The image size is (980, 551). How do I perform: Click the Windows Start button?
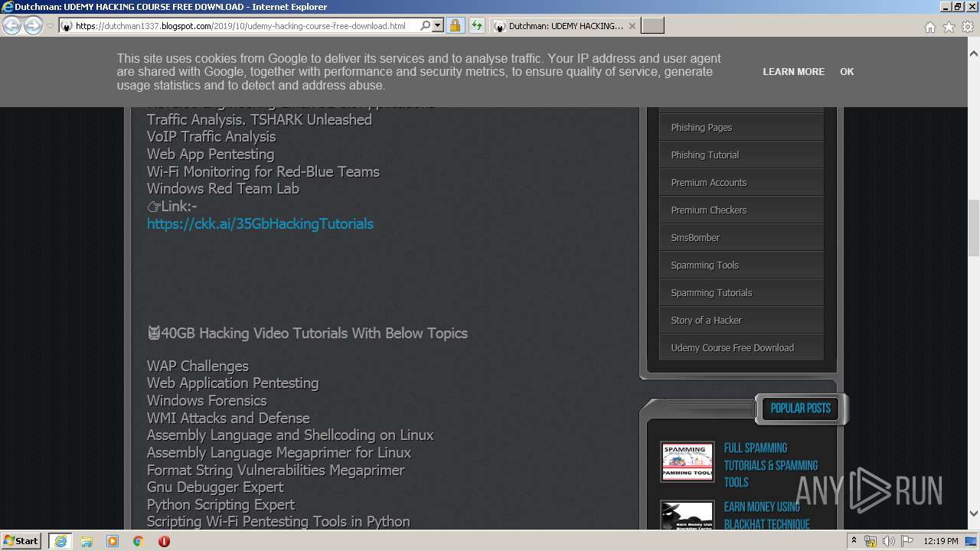tap(21, 540)
